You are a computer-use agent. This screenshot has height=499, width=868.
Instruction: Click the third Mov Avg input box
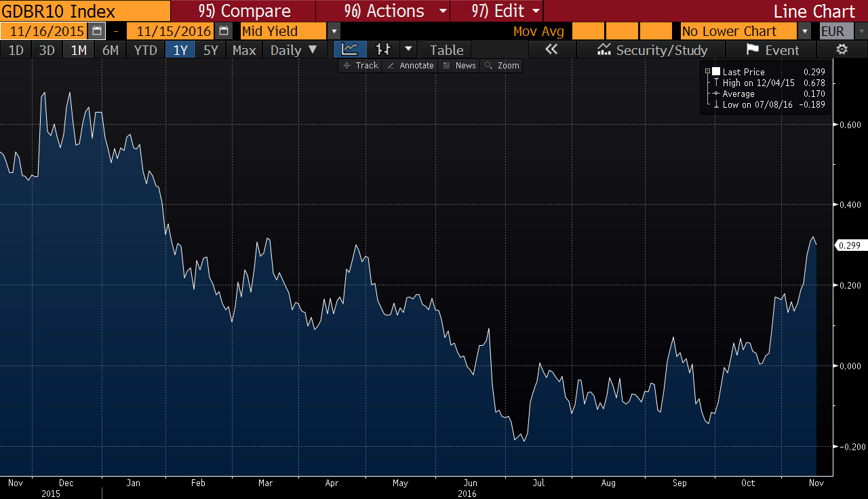tap(655, 31)
